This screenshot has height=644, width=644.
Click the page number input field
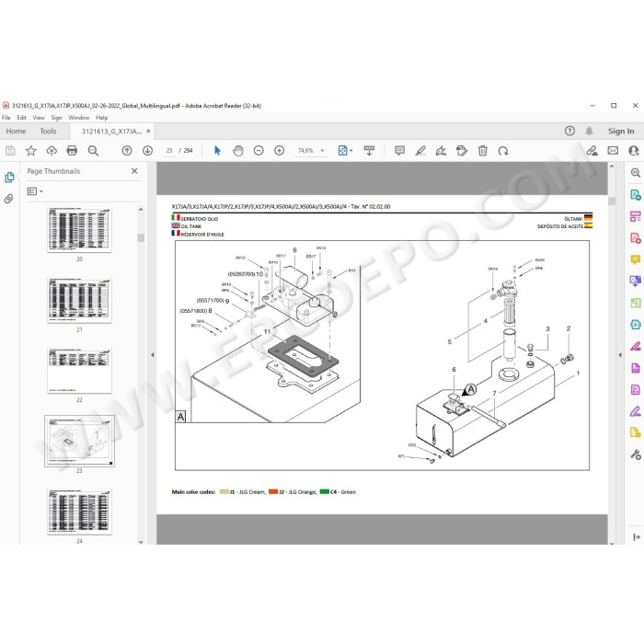pyautogui.click(x=168, y=151)
